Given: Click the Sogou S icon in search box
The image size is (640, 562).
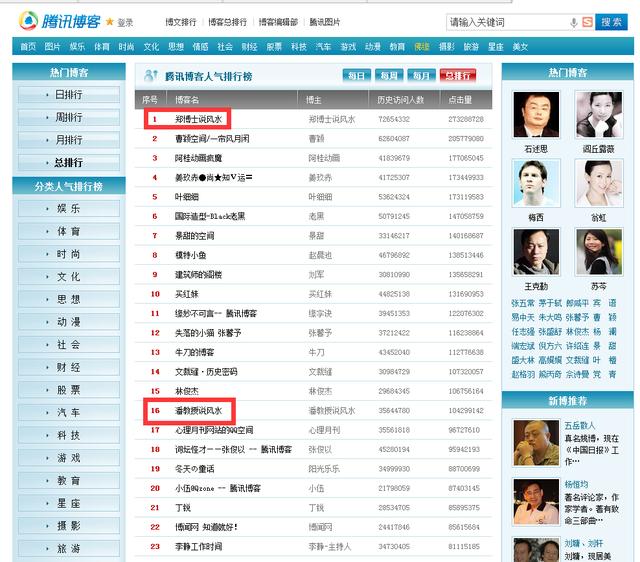Looking at the screenshot, I should pyautogui.click(x=587, y=22).
